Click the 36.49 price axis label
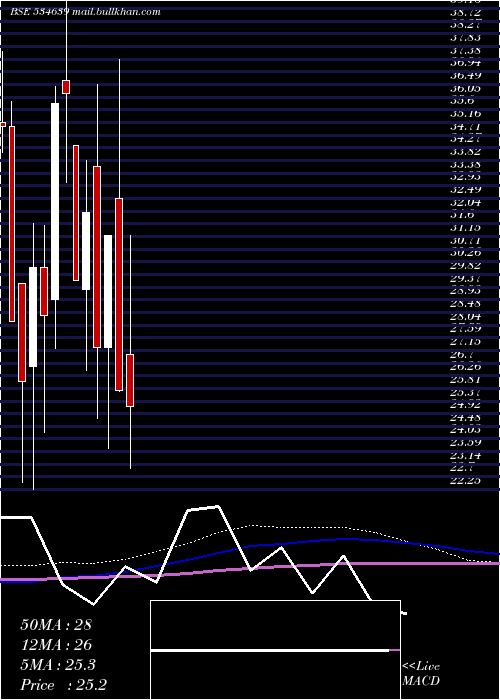Viewport: 500px width, 700px height. pyautogui.click(x=465, y=75)
